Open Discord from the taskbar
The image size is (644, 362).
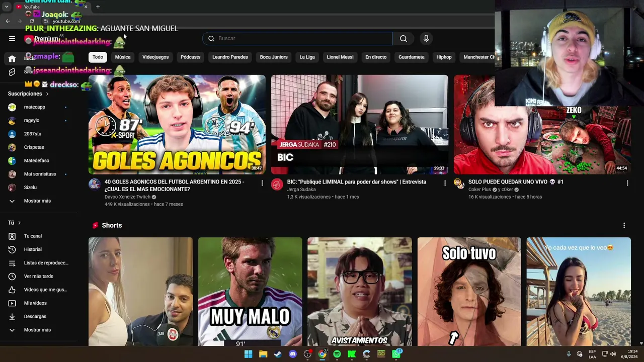tap(293, 354)
